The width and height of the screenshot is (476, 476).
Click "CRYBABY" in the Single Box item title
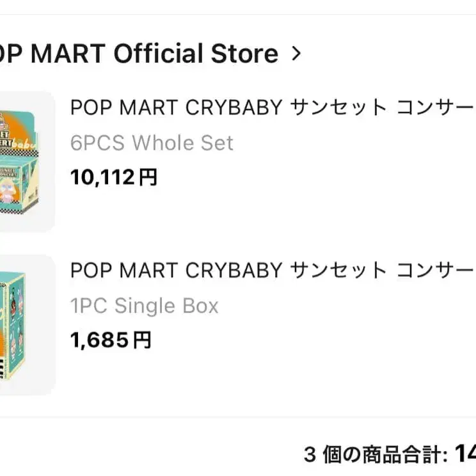(x=234, y=271)
